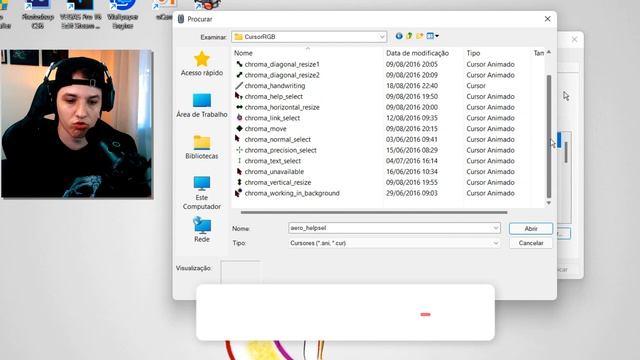Image resolution: width=640 pixels, height=360 pixels.
Task: Go up one folder level
Action: pyautogui.click(x=409, y=36)
